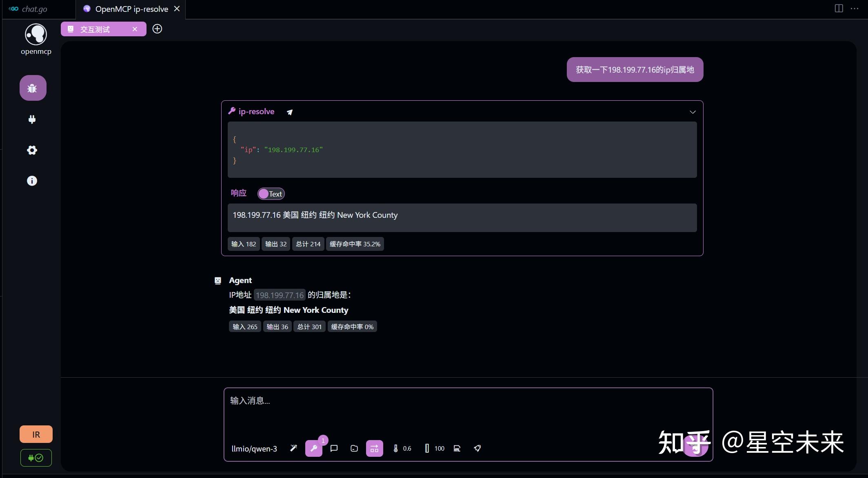
Task: Add a new test with the plus button
Action: tap(157, 29)
